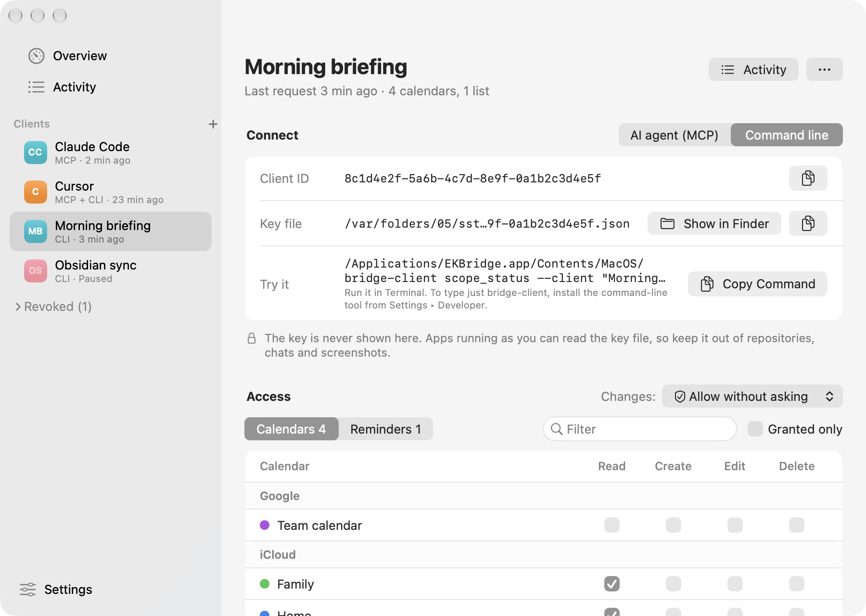
Task: Click the Morning briefing MB avatar
Action: 36,231
